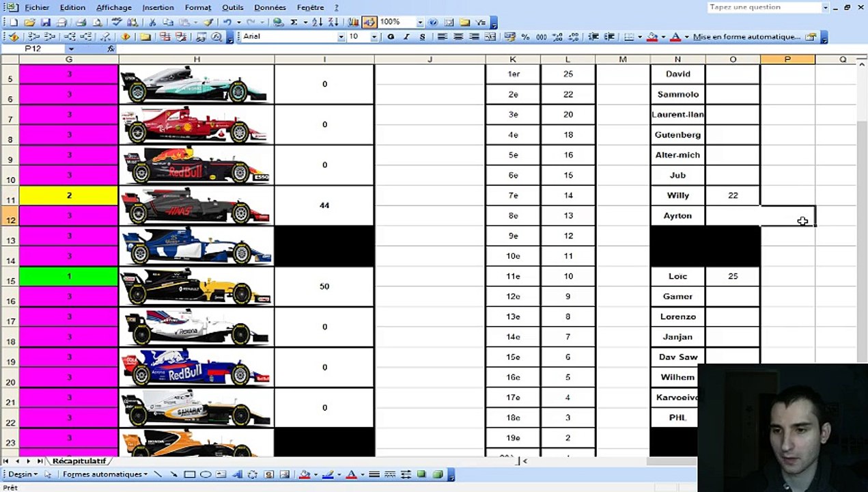Click the Open file folder icon
This screenshot has width=868, height=492.
(30, 22)
